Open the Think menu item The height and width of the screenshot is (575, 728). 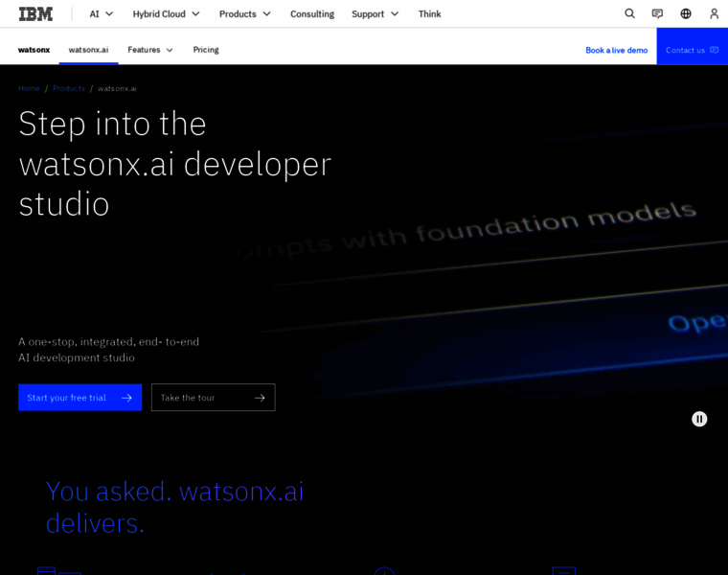point(429,14)
